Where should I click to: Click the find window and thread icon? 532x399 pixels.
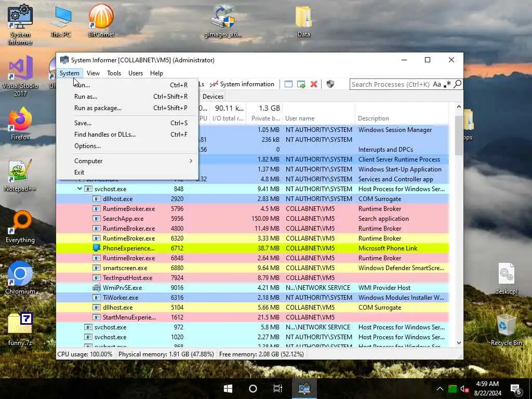coord(301,84)
